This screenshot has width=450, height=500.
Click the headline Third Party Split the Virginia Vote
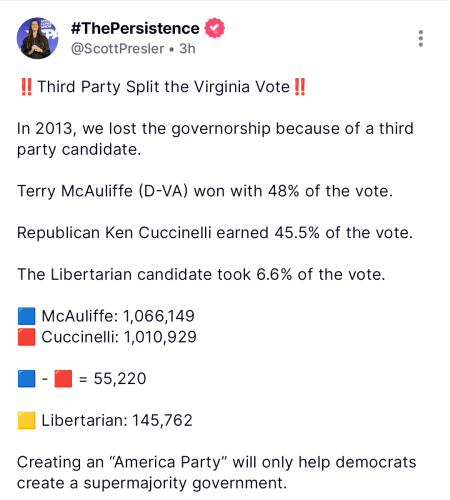coord(164,87)
